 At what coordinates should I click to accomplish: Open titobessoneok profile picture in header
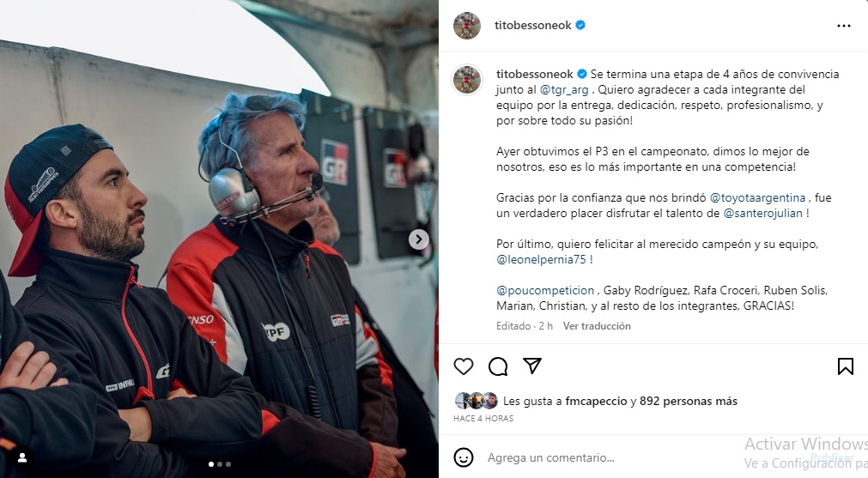click(x=467, y=26)
